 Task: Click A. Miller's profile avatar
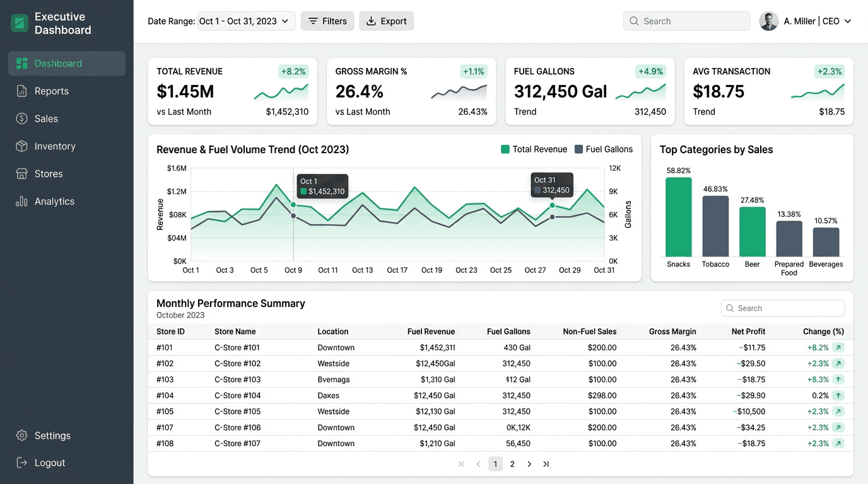[x=768, y=21]
